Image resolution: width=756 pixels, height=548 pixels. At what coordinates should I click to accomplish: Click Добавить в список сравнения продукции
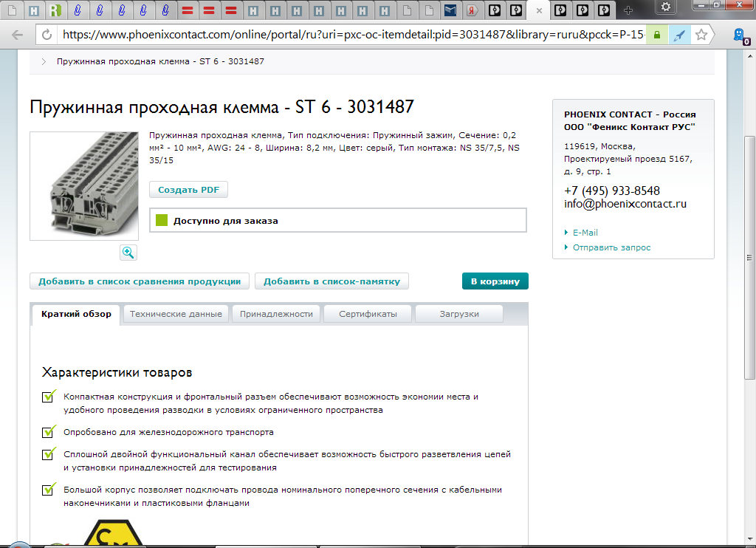pyautogui.click(x=140, y=281)
